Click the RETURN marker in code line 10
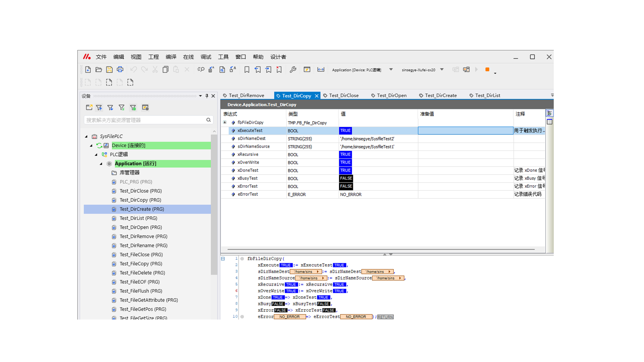 coord(385,317)
